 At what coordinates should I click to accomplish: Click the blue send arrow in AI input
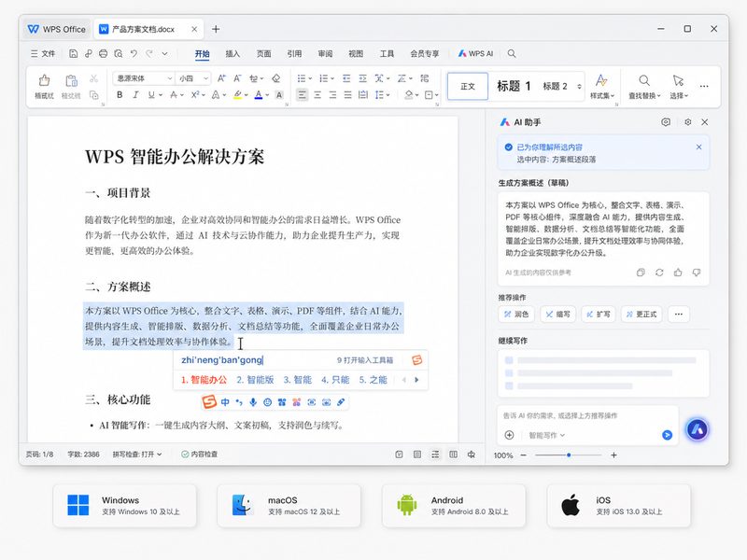(x=667, y=435)
